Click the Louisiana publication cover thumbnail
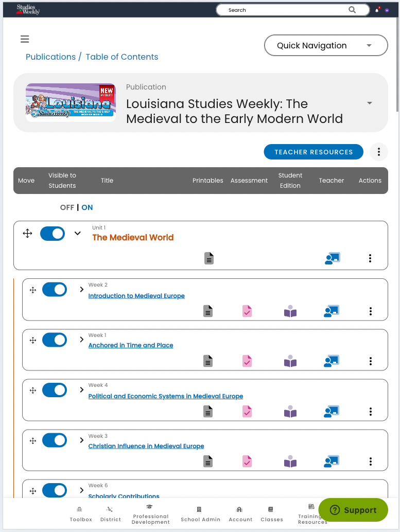This screenshot has height=532, width=400. pyautogui.click(x=71, y=102)
